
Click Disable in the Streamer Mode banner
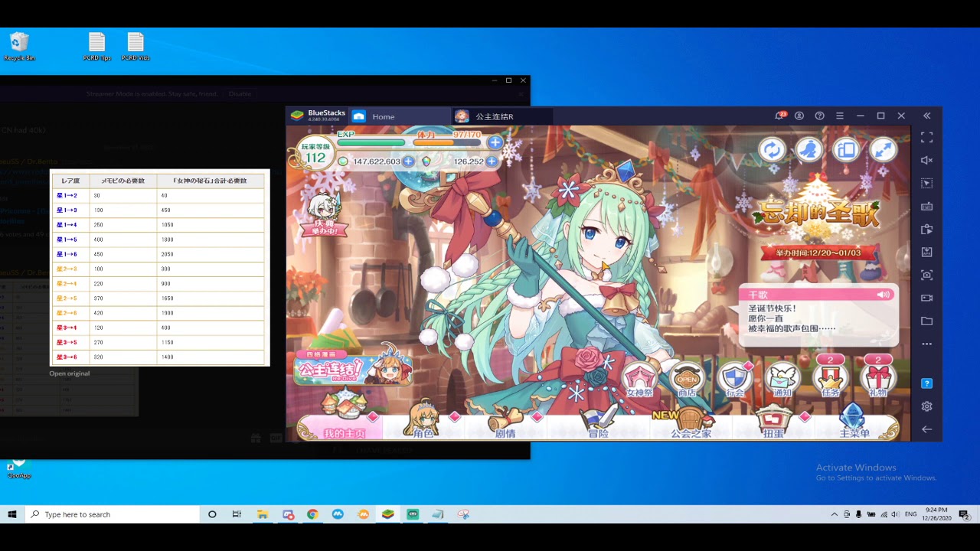tap(240, 93)
